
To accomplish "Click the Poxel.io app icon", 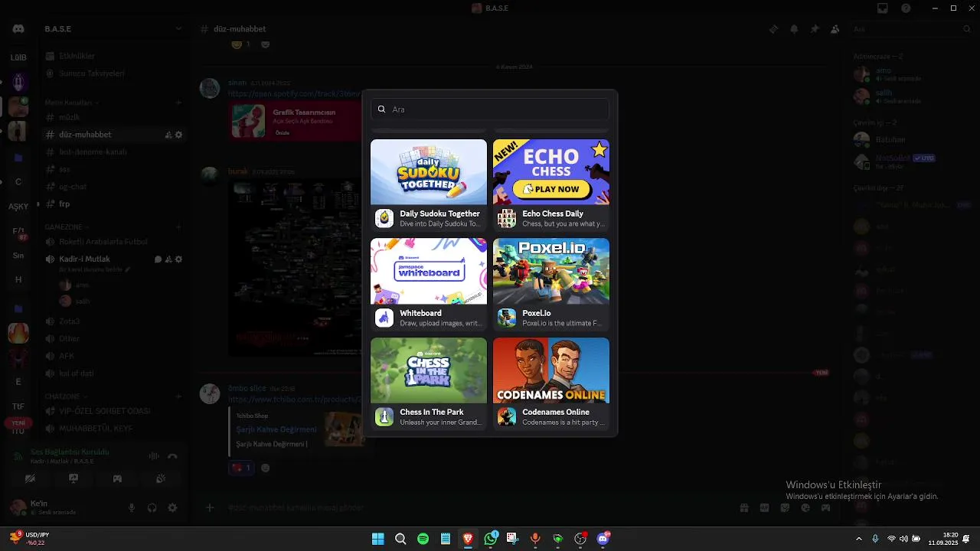I will click(507, 318).
